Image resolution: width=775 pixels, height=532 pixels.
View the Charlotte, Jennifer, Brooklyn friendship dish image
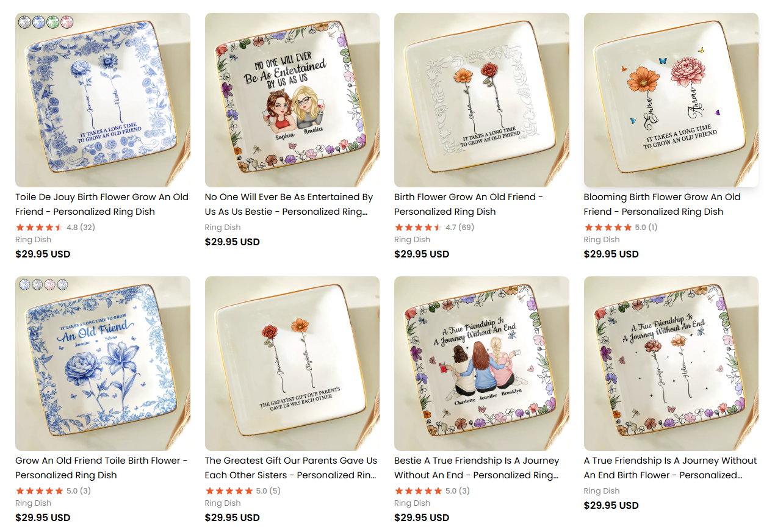pos(481,364)
